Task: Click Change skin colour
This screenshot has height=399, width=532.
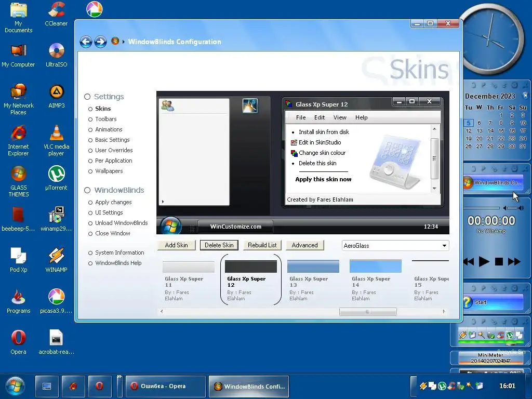Action: [x=322, y=153]
